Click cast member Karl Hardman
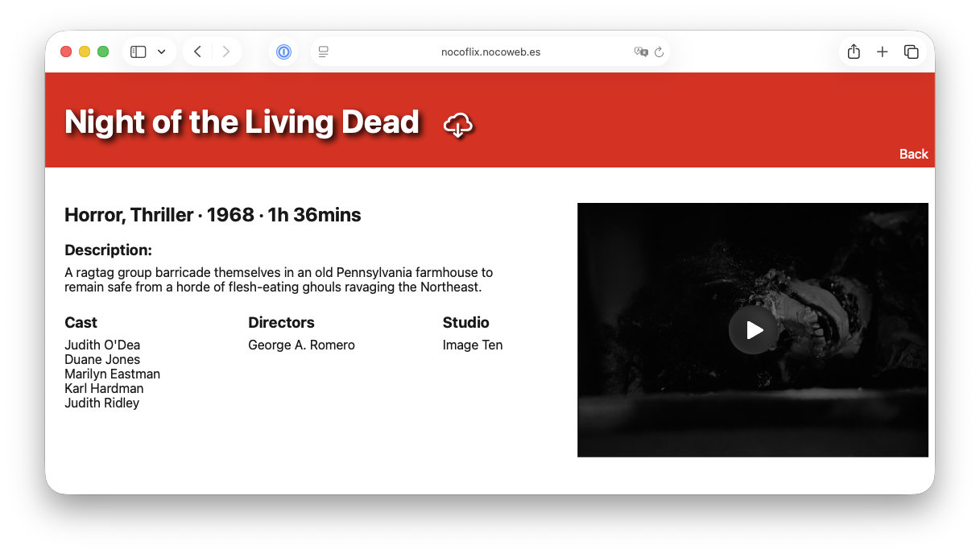Viewport: 980px width, 554px height. 104,388
